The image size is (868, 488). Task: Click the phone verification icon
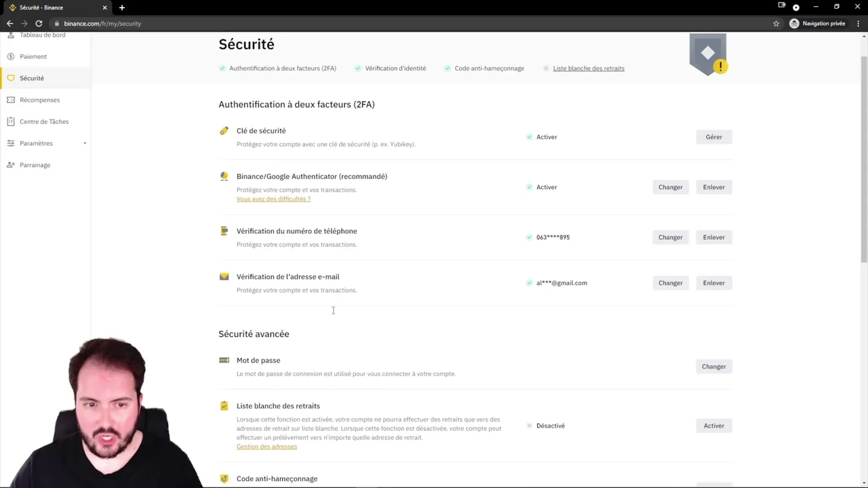coord(224,231)
